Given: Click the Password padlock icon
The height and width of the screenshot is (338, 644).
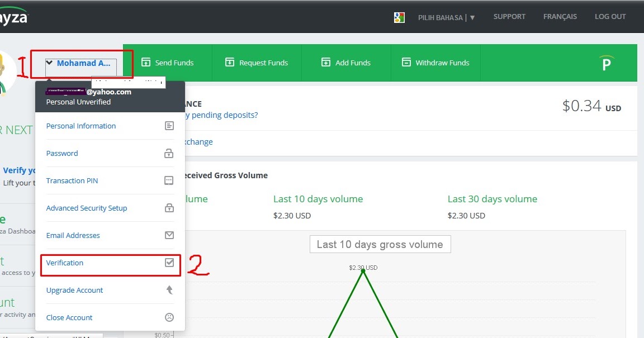Looking at the screenshot, I should click(169, 153).
